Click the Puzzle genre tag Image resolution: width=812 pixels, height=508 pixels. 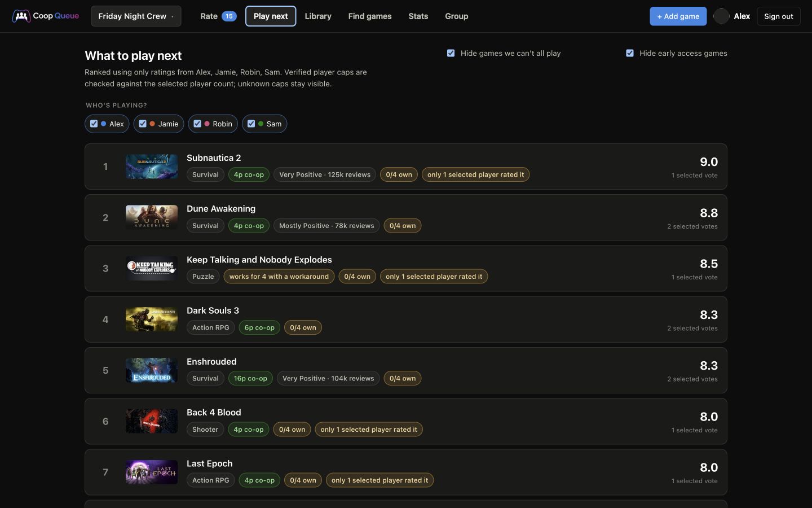click(203, 277)
